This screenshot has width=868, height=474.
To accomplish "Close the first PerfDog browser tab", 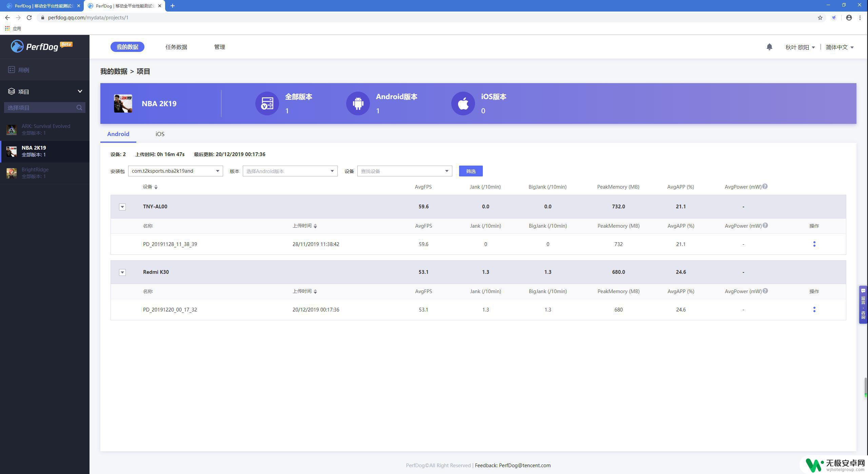I will [x=79, y=6].
